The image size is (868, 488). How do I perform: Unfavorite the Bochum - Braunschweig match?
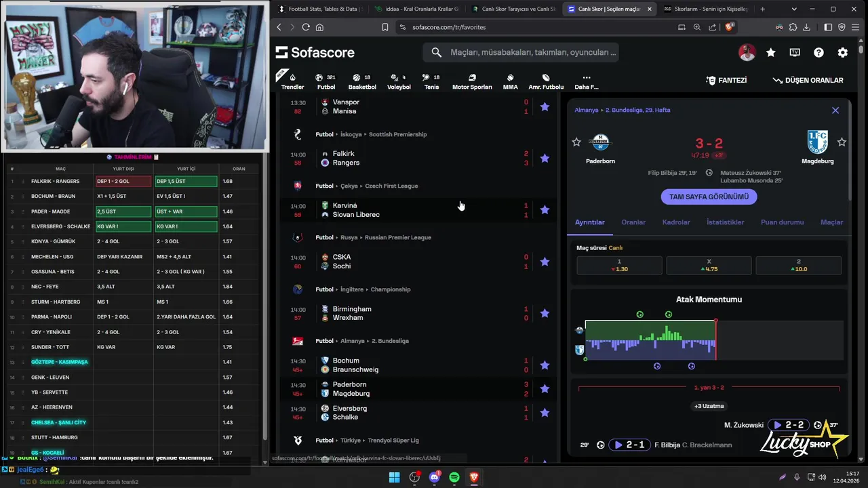(545, 365)
